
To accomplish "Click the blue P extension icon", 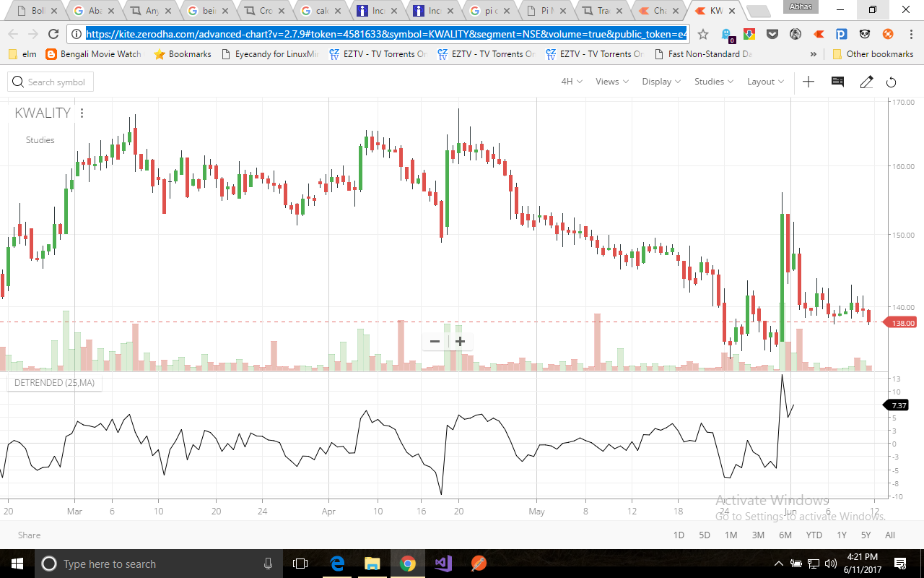I will pos(841,34).
